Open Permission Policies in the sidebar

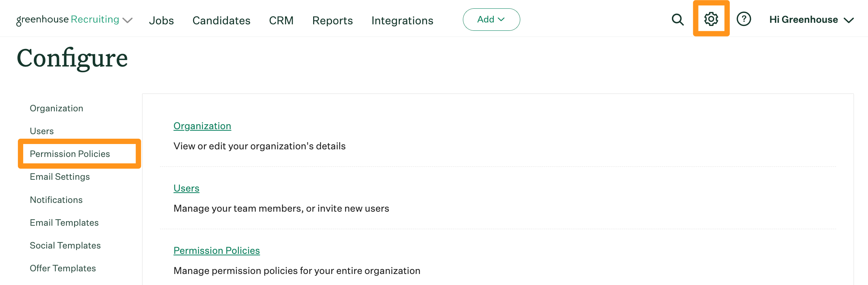point(70,154)
